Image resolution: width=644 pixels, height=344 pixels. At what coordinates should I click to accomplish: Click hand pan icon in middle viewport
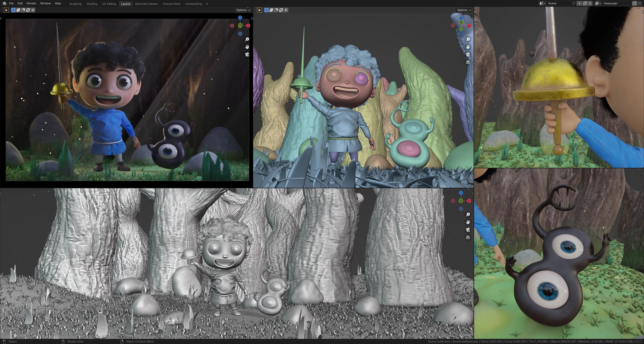click(468, 47)
